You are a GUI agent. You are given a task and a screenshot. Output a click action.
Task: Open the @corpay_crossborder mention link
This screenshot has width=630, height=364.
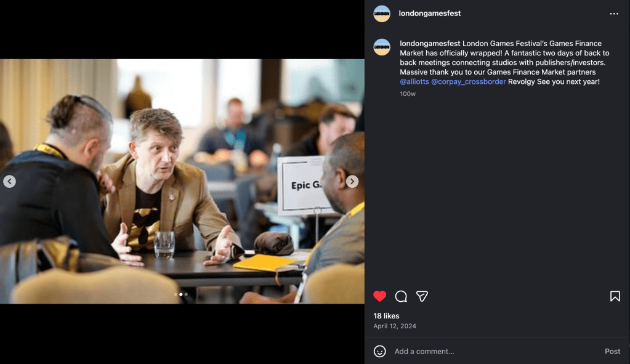point(469,81)
